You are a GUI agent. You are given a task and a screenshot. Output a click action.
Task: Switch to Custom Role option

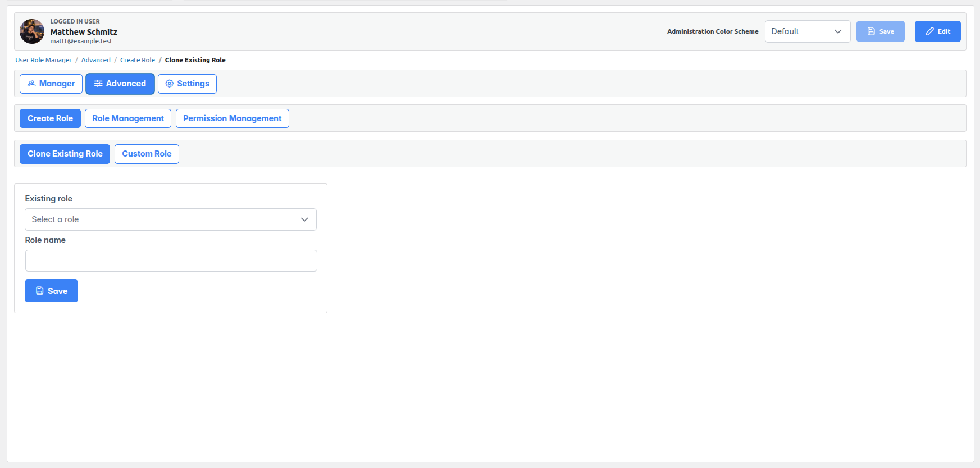click(x=147, y=154)
